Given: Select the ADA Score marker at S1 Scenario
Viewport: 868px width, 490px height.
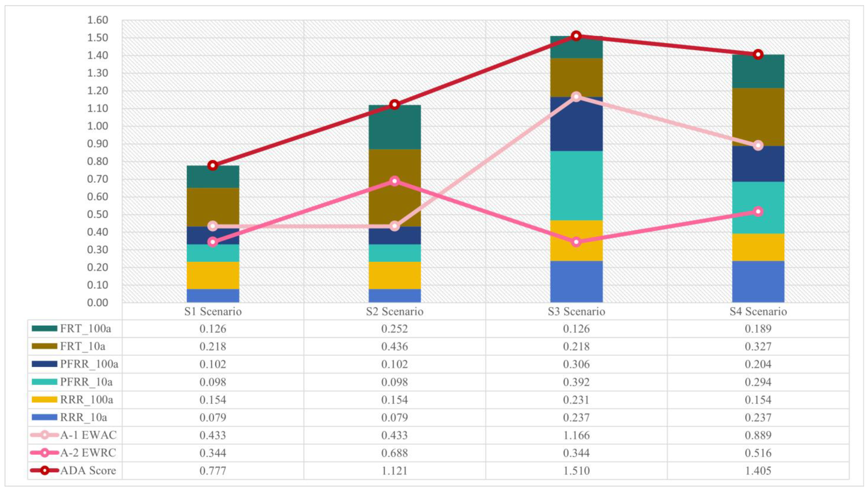Looking at the screenshot, I should [x=213, y=165].
